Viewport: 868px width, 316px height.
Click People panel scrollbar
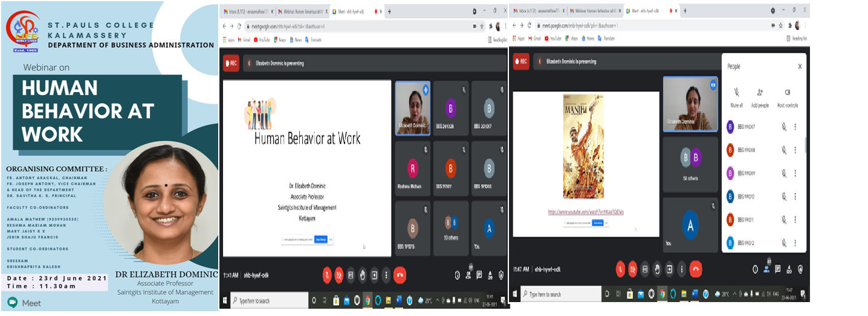coord(805,144)
